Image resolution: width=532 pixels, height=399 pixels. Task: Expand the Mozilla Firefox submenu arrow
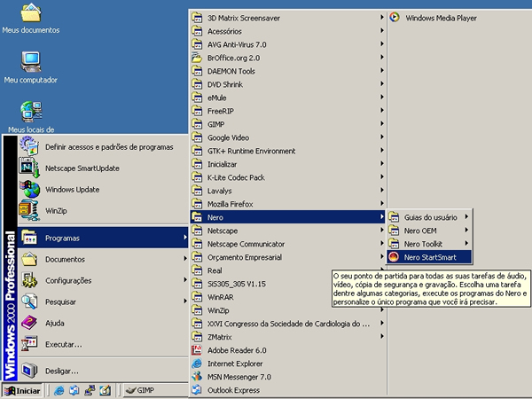pos(381,204)
